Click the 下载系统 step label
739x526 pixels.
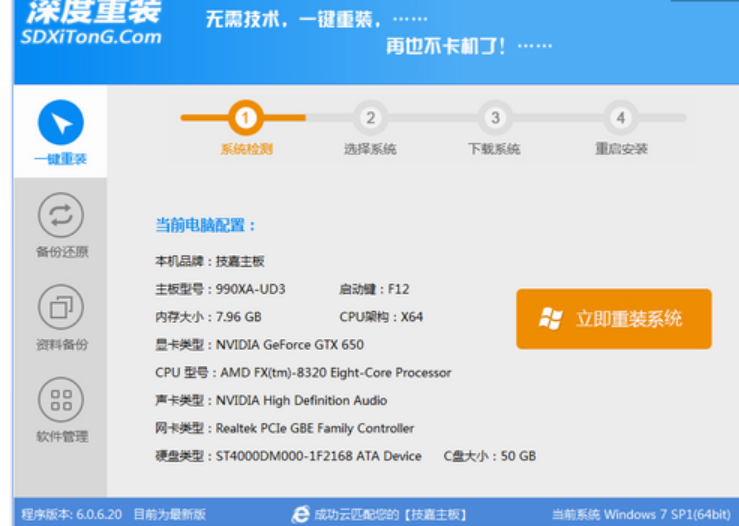[494, 149]
